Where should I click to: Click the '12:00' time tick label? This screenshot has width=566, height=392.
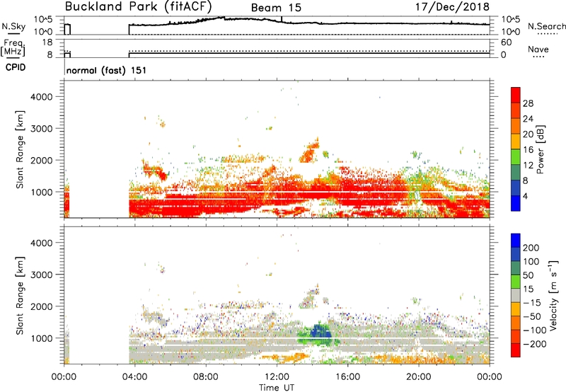pyautogui.click(x=277, y=377)
